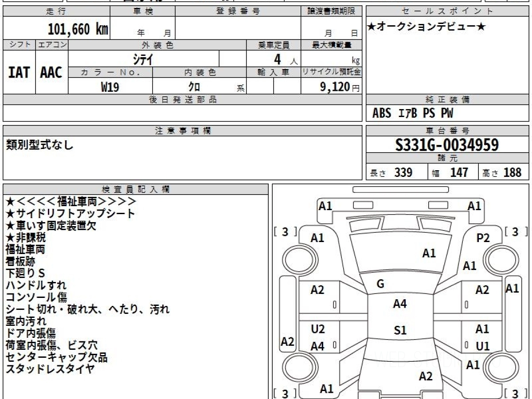Click the 輸入車 header

pos(274,72)
